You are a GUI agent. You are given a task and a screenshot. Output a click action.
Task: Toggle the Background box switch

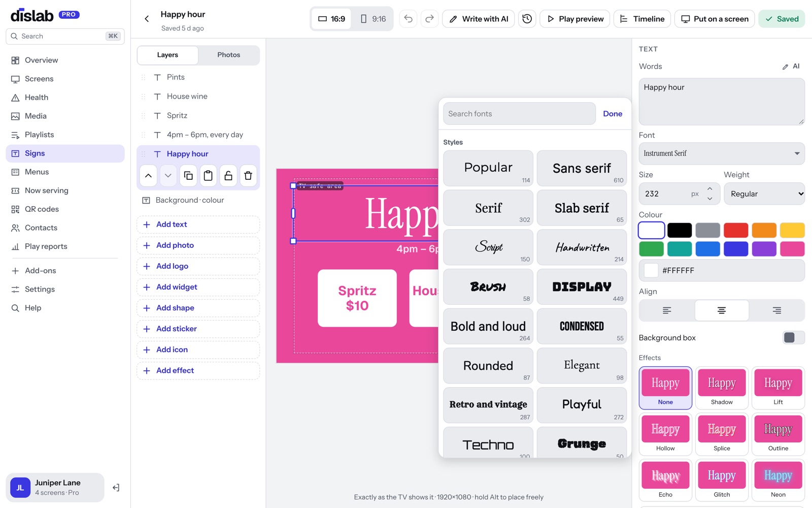(793, 338)
